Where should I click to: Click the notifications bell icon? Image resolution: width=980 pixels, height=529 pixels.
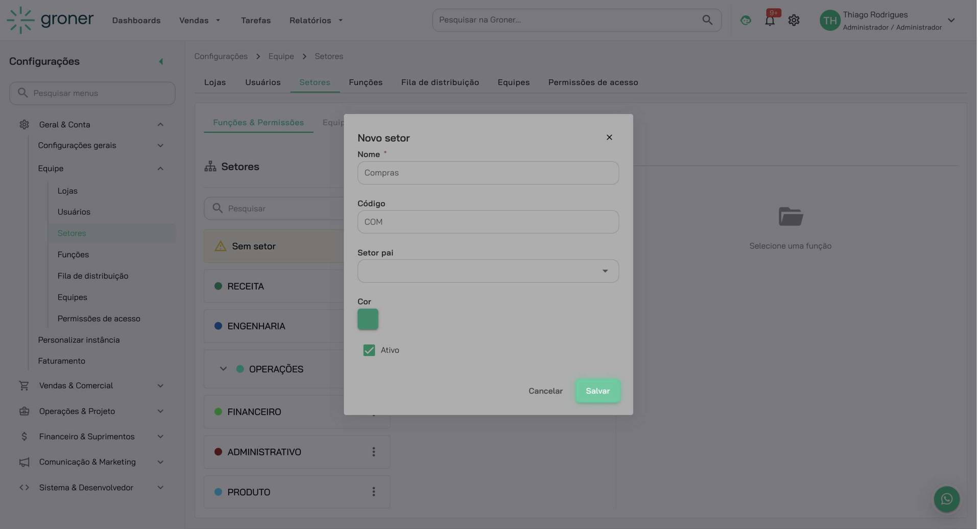769,20
